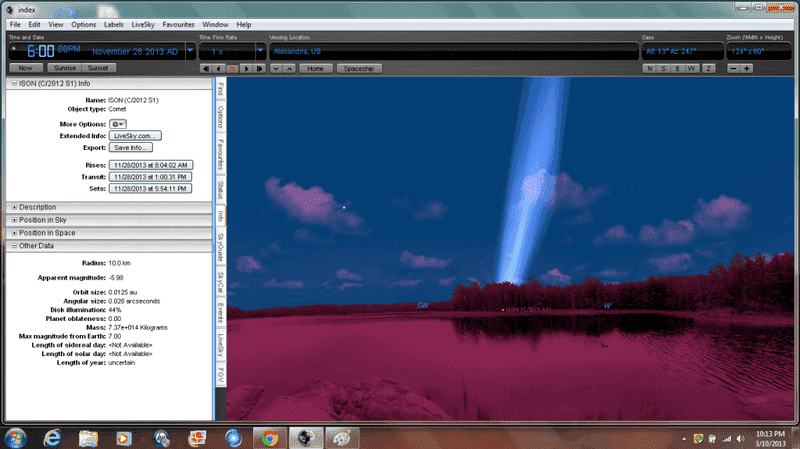Viewport: 800px width, 449px height.
Task: Switch to the Favourites side tab
Action: point(221,154)
